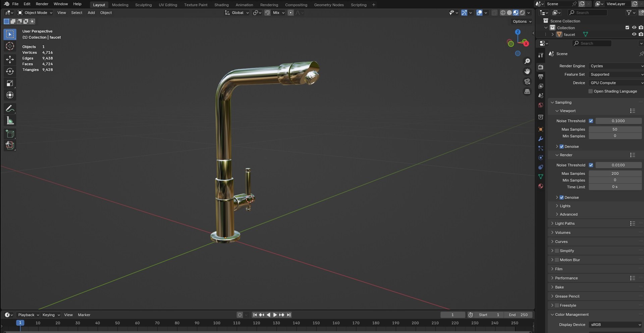Click the viewport Options button
The width and height of the screenshot is (644, 333).
(x=522, y=21)
